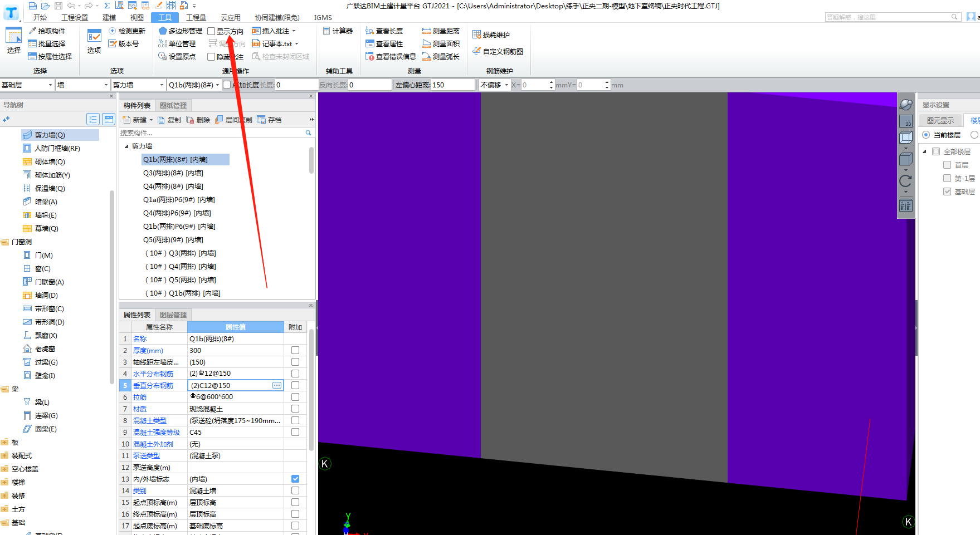
Task: Open the Q1b(两排)(8#) component dropdown
Action: coord(194,85)
